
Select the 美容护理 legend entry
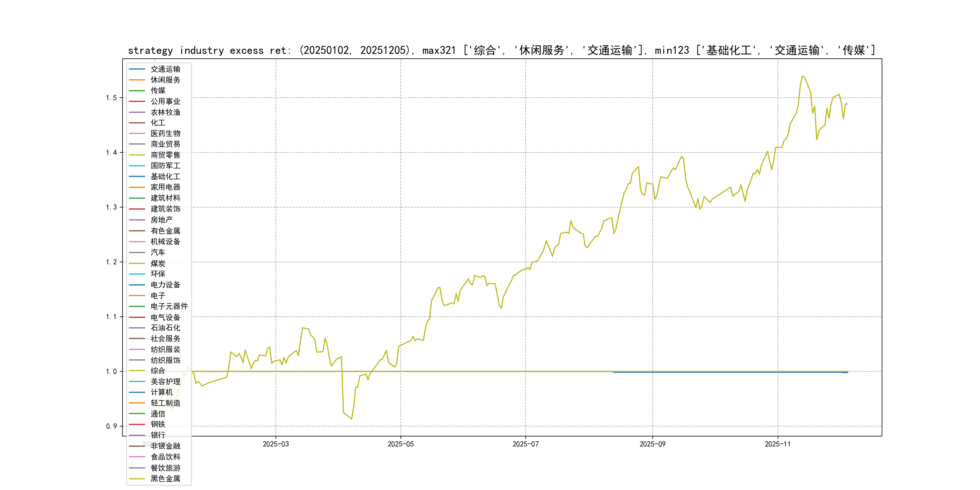pos(165,382)
